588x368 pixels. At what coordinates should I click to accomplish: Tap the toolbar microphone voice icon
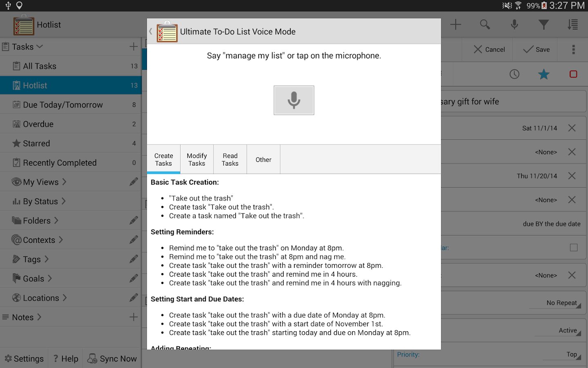(x=514, y=25)
